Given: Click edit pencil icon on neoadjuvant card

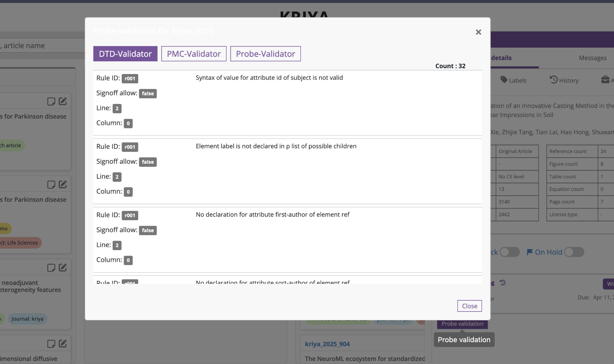Looking at the screenshot, I should click(x=63, y=268).
